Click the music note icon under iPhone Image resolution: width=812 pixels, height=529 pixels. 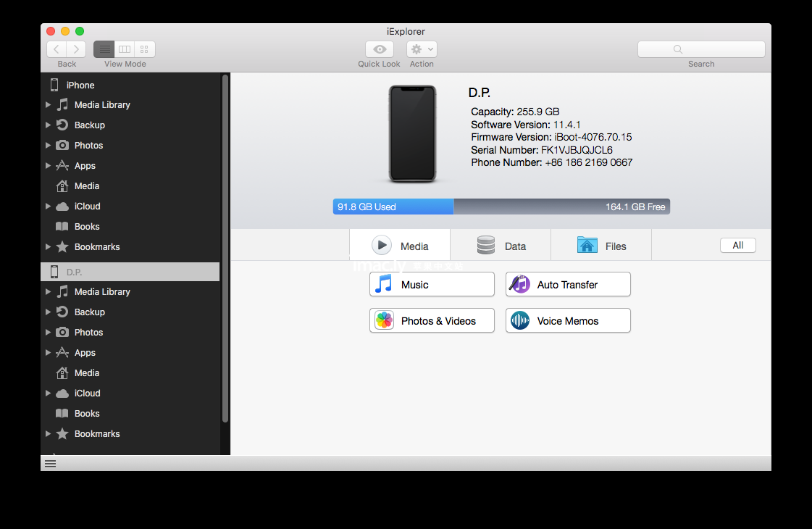pyautogui.click(x=62, y=104)
